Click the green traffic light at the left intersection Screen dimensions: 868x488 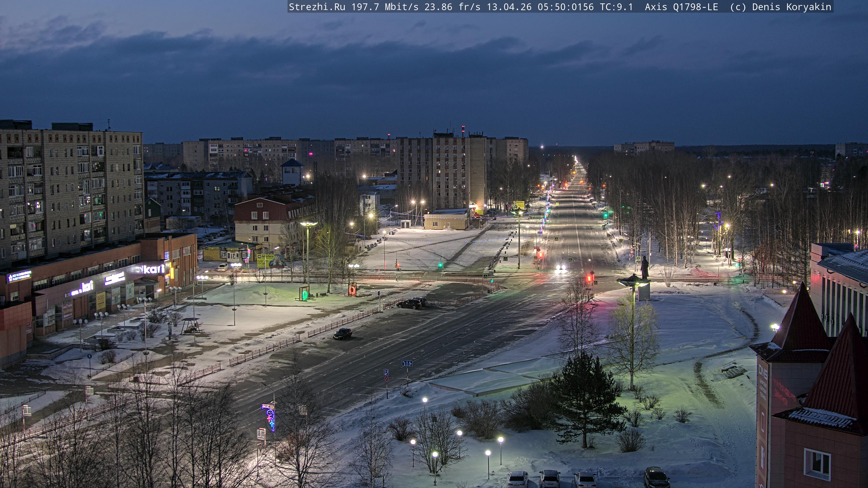click(x=440, y=265)
